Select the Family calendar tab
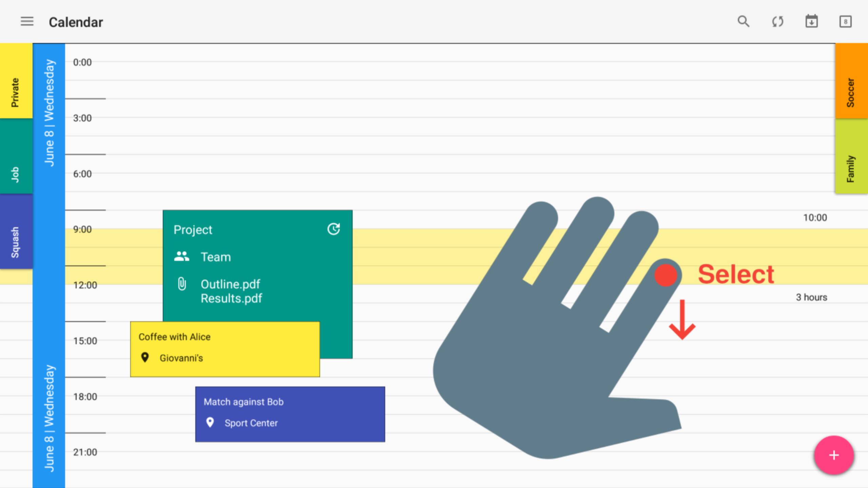 click(x=851, y=156)
